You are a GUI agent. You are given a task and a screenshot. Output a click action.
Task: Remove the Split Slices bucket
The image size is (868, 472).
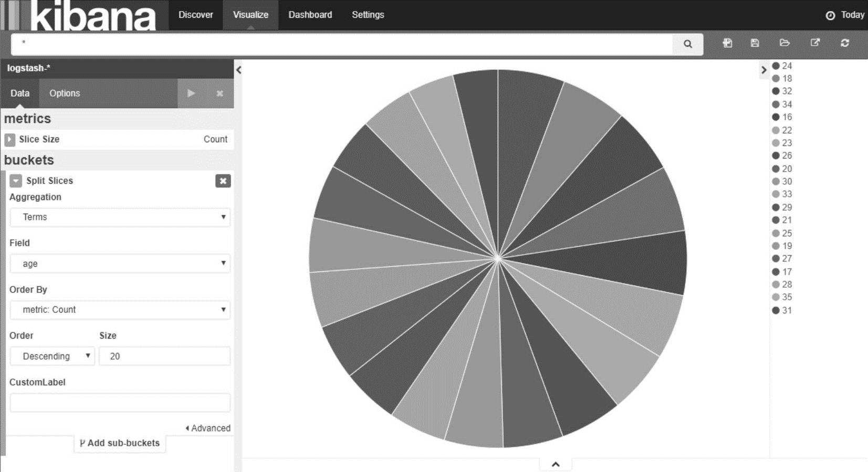pos(223,181)
